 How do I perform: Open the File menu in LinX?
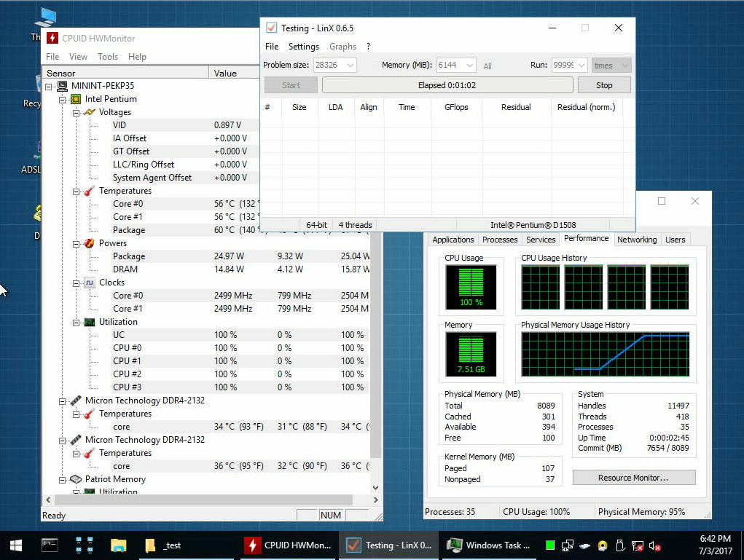pos(272,47)
